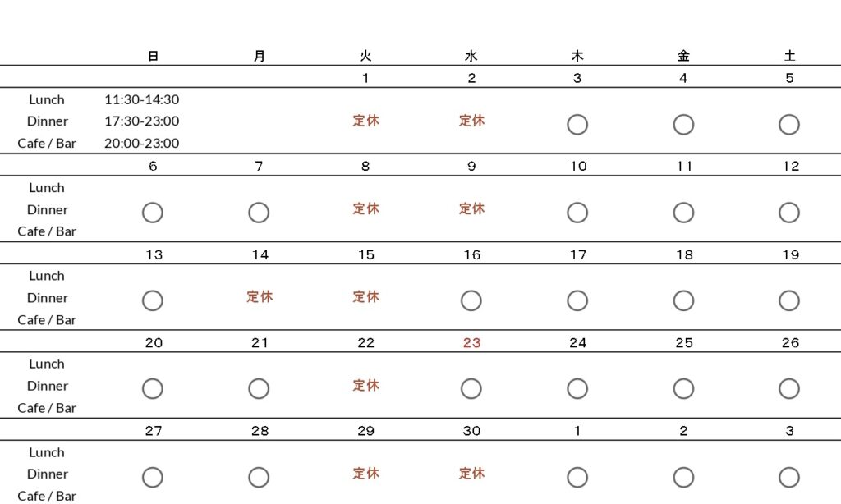841x504 pixels.
Task: Click the open circle under date 13
Action: (153, 300)
